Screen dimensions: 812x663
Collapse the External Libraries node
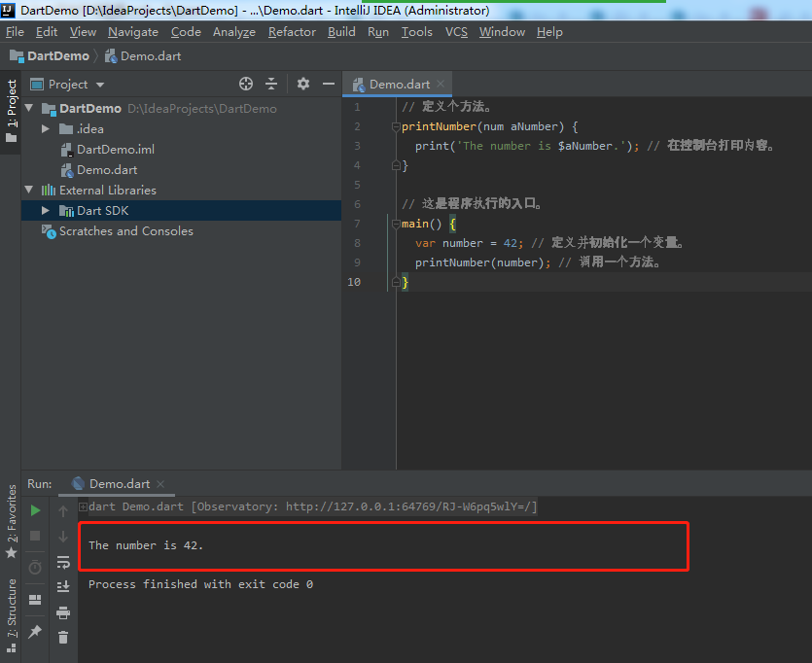pos(29,190)
